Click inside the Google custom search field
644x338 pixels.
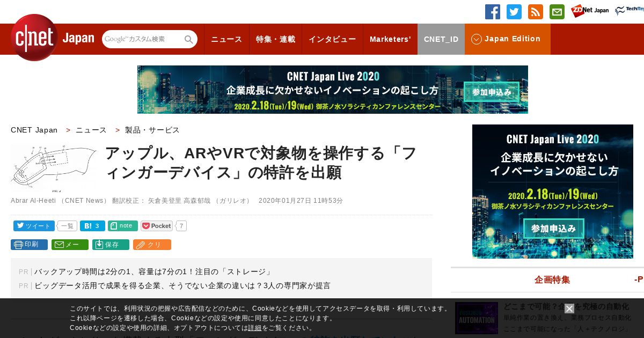tap(143, 39)
